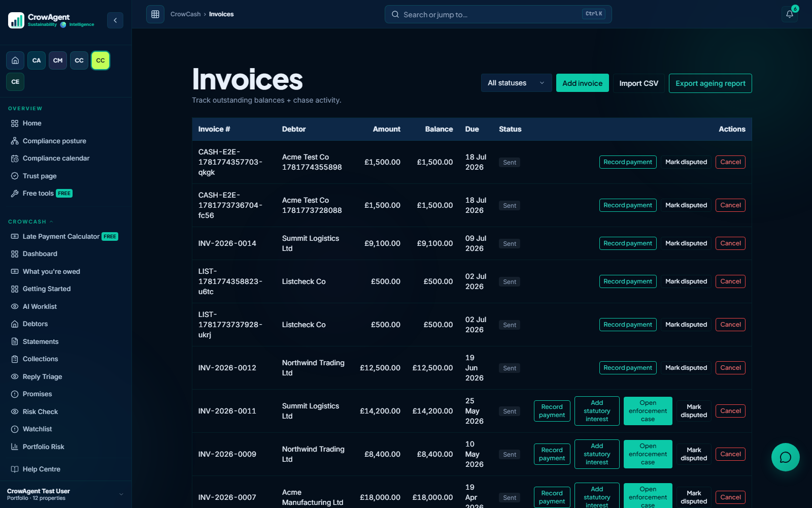Switch to the CE product tile
This screenshot has height=508, width=812.
click(15, 82)
